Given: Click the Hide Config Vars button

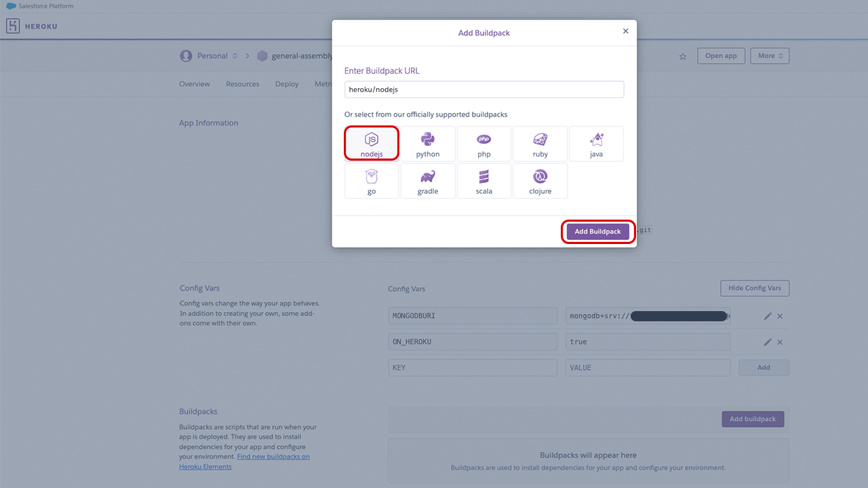Looking at the screenshot, I should tap(754, 288).
